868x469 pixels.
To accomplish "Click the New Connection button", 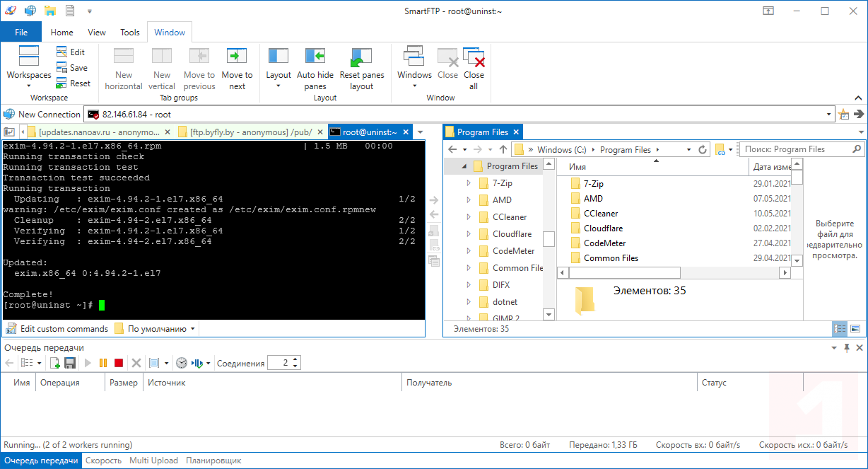I will point(42,115).
